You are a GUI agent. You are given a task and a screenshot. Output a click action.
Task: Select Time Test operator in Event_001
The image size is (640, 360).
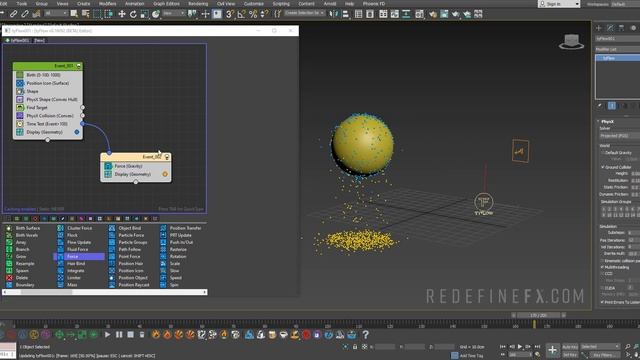pyautogui.click(x=47, y=124)
